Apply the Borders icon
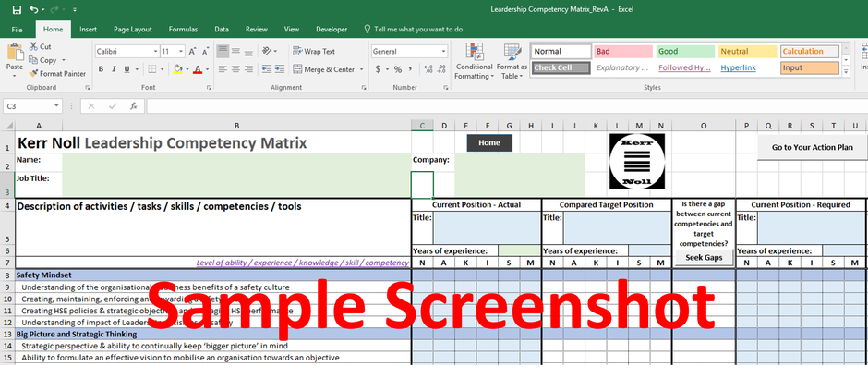Screen dimensions: 868x391 point(151,69)
